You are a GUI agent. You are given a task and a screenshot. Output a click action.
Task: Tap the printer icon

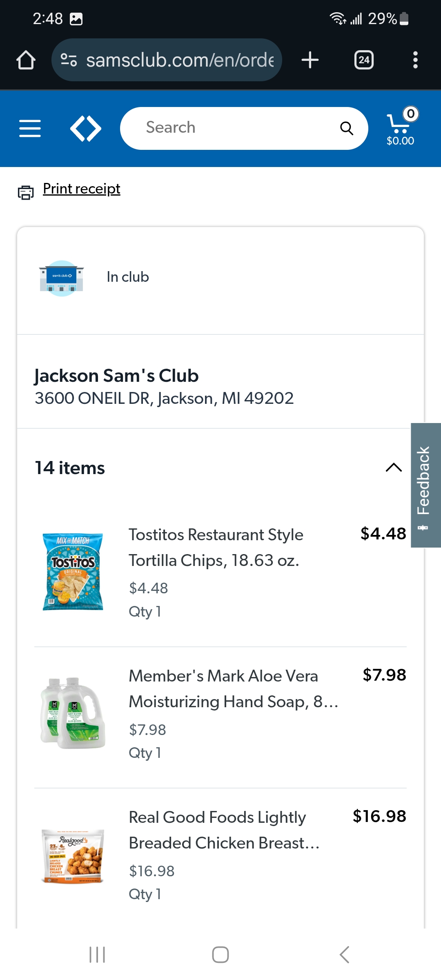(26, 192)
